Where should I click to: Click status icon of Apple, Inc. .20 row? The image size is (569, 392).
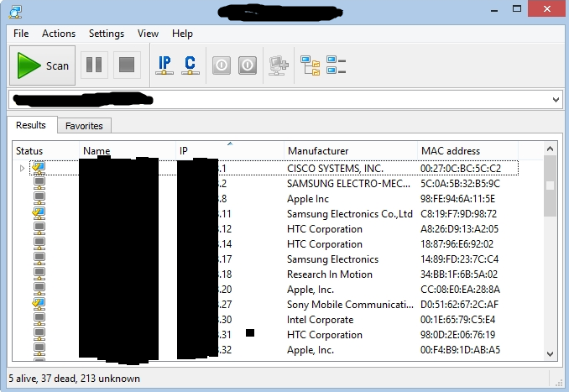pyautogui.click(x=39, y=290)
